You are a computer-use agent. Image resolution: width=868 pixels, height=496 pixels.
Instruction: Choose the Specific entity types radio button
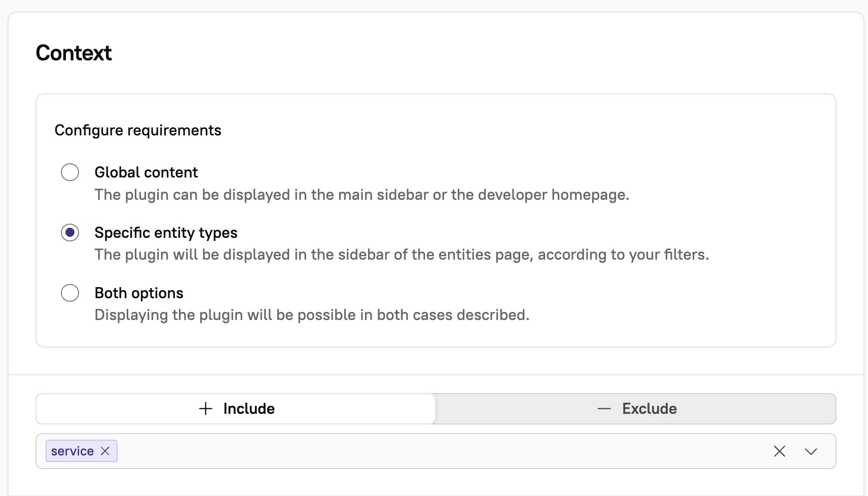tap(70, 233)
